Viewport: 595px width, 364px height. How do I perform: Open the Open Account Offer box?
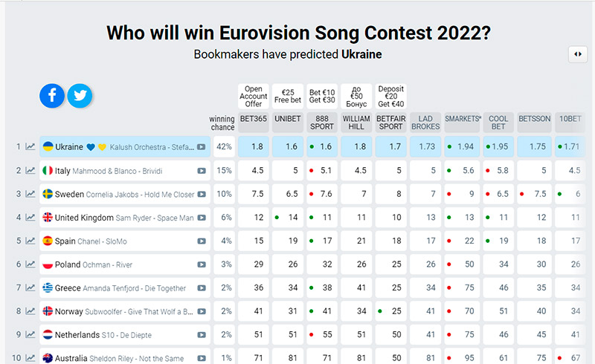point(253,96)
